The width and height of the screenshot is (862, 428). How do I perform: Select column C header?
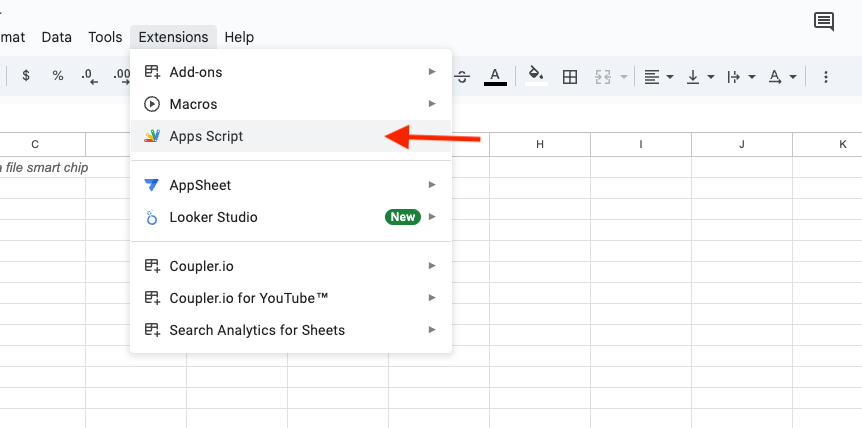click(x=35, y=144)
